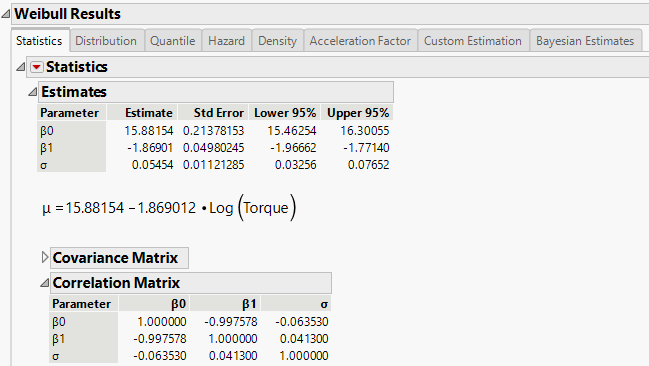Click the β1 estimate value -1.86901
The height and width of the screenshot is (366, 649).
pos(150,148)
